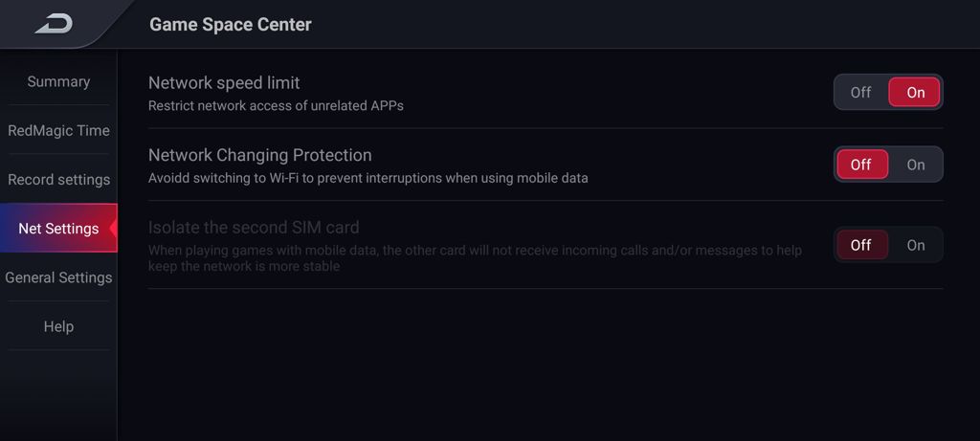980x441 pixels.
Task: Click the Game Space Center title
Action: click(x=230, y=24)
